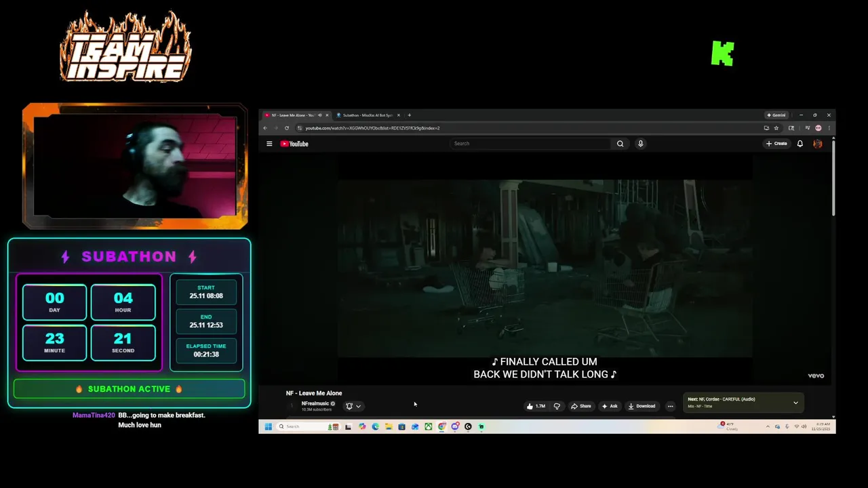Click the Windows taskbar search box
This screenshot has width=868, height=488.
pyautogui.click(x=309, y=426)
